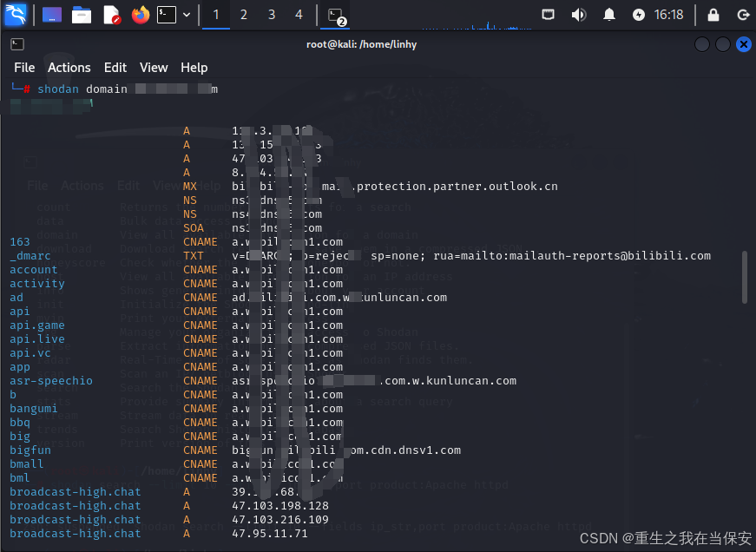Click the mailauth-reports@bilibili.com address text
Image resolution: width=756 pixels, height=552 pixels.
tap(610, 256)
